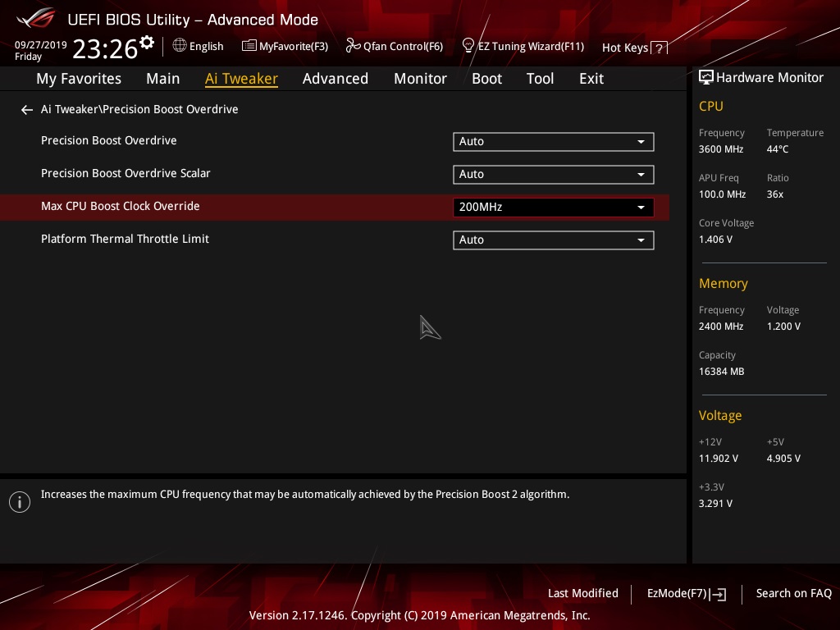Viewport: 840px width, 630px height.
Task: Click the +3.3V reading 3.291 V
Action: click(715, 504)
